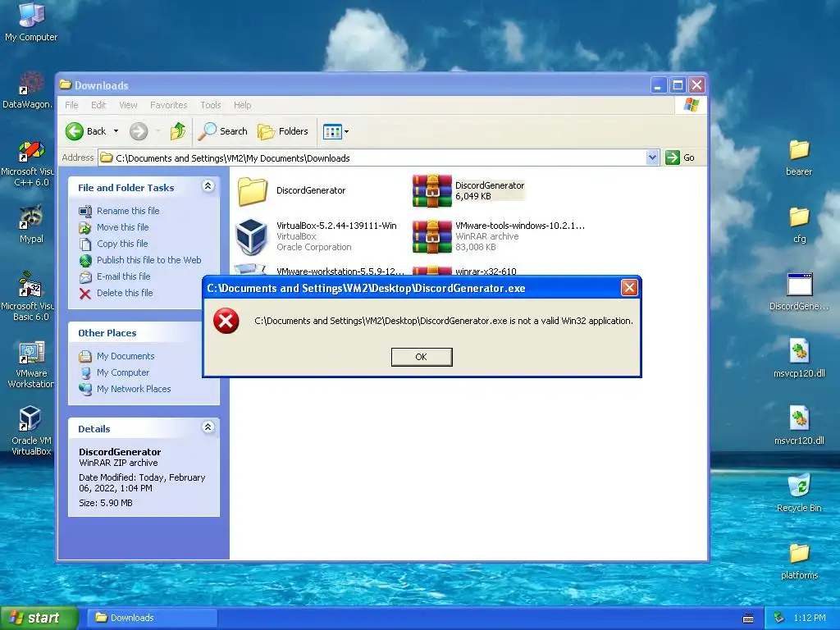Open the Views dropdown button
The width and height of the screenshot is (840, 630).
(x=336, y=131)
